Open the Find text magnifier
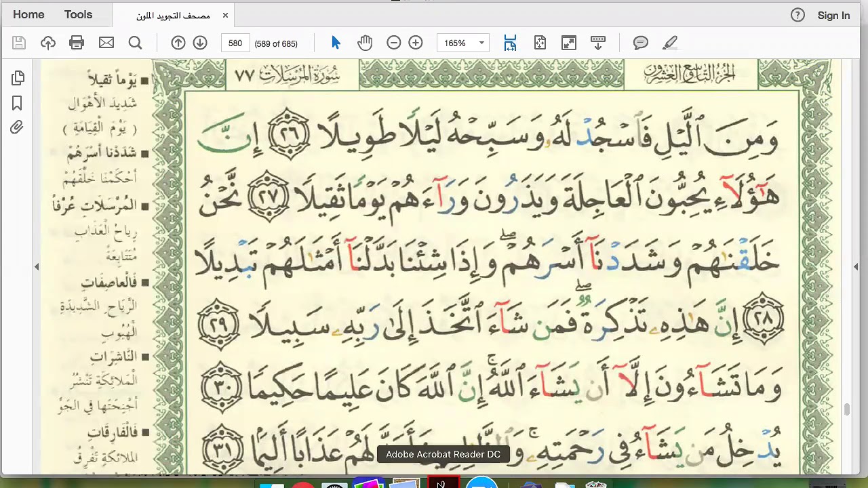The width and height of the screenshot is (868, 488). [x=135, y=43]
